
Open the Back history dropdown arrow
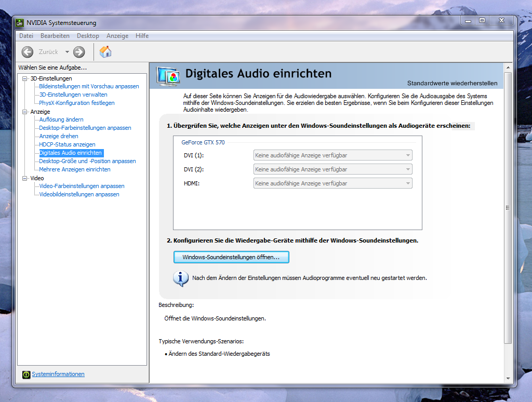point(67,52)
